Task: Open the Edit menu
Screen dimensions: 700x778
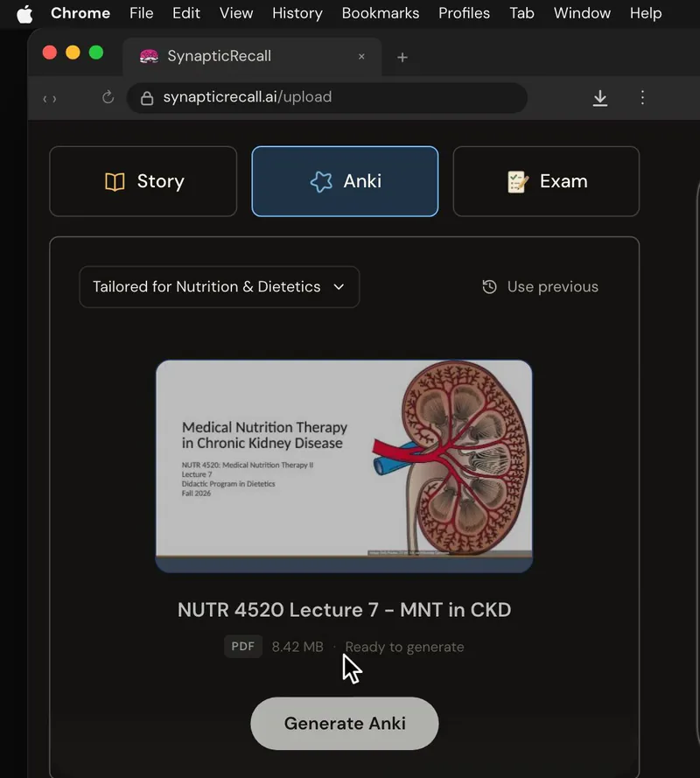Action: pos(186,13)
